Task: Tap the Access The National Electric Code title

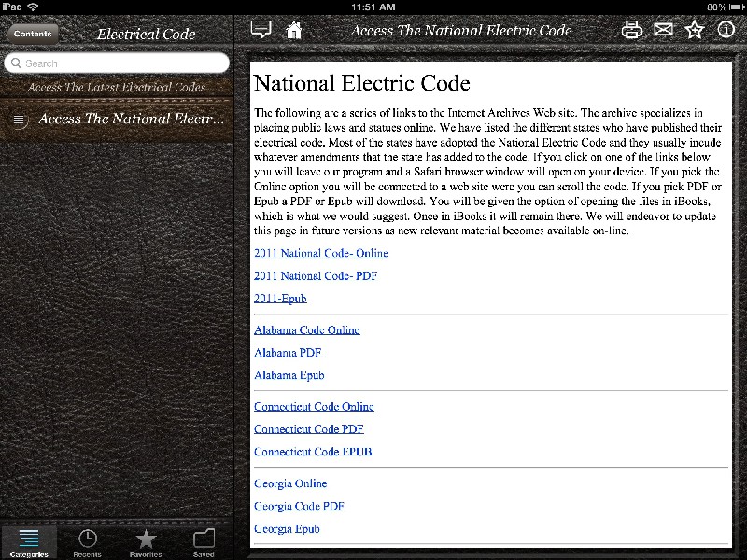Action: 460,30
